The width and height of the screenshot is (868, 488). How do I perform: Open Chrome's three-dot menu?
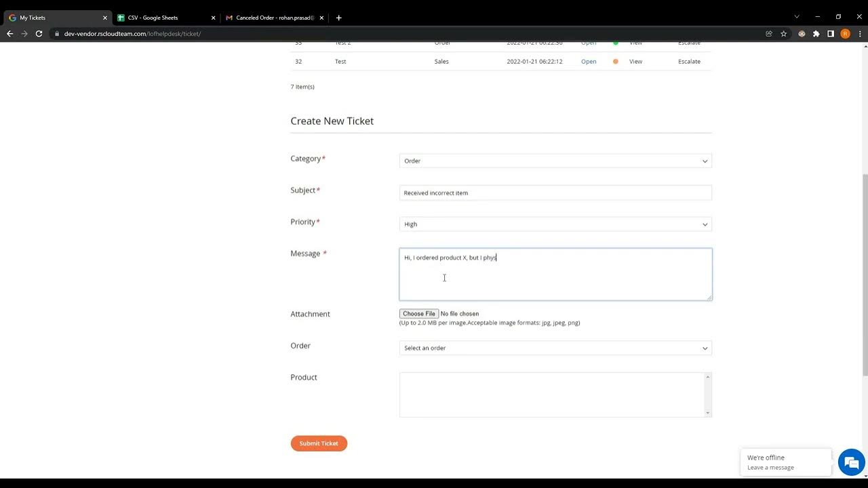coord(859,33)
